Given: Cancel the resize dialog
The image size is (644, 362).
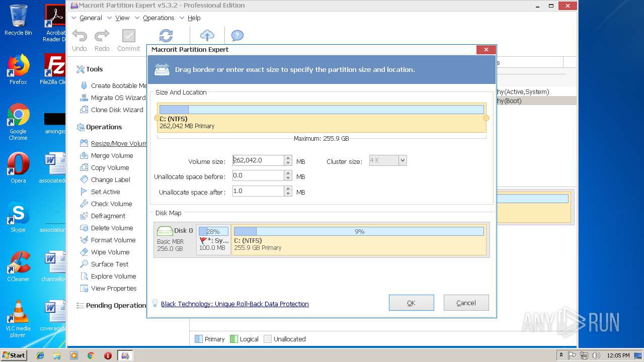Looking at the screenshot, I should [x=466, y=303].
